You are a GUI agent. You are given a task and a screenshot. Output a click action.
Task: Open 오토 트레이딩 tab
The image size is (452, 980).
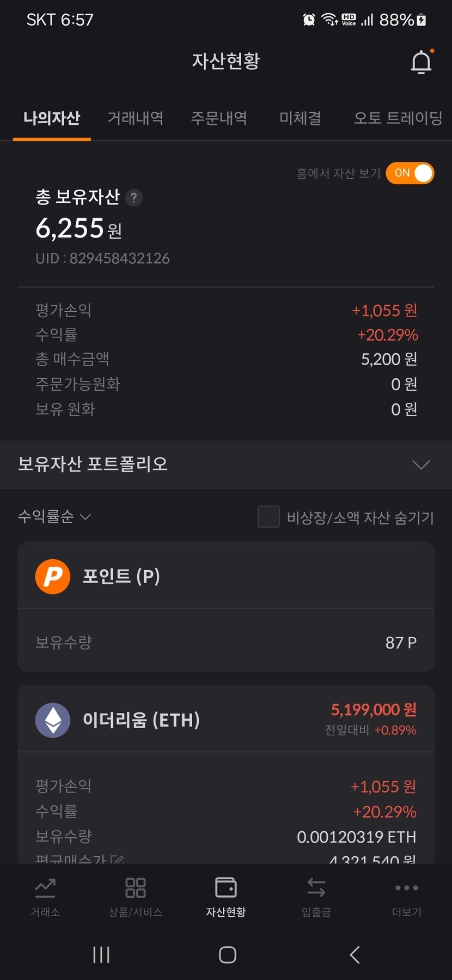398,118
